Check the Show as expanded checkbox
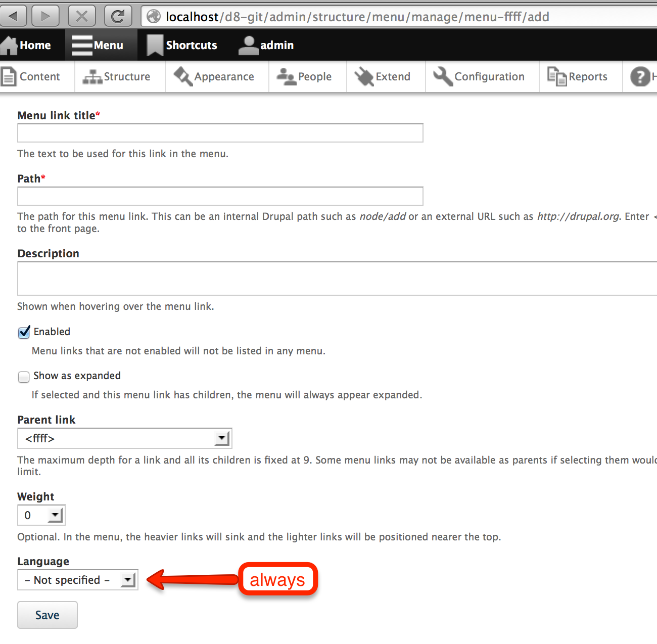 pos(24,377)
